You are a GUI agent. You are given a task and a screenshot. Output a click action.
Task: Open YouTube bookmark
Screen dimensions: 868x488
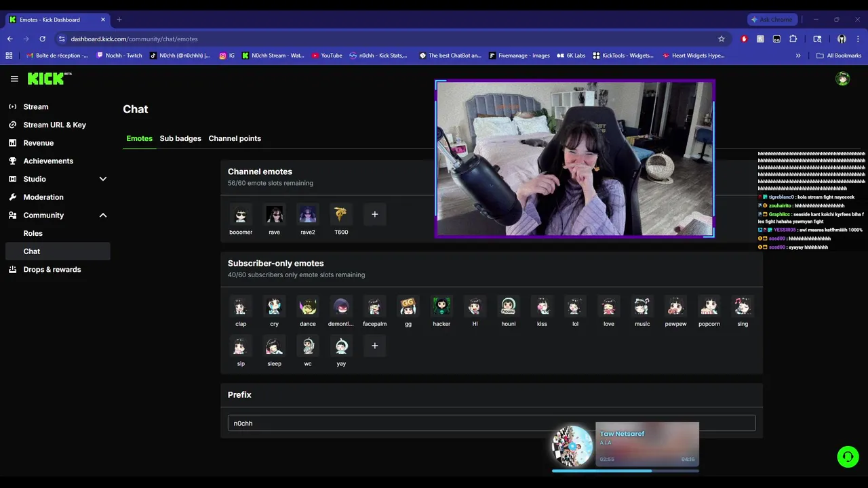(x=327, y=56)
